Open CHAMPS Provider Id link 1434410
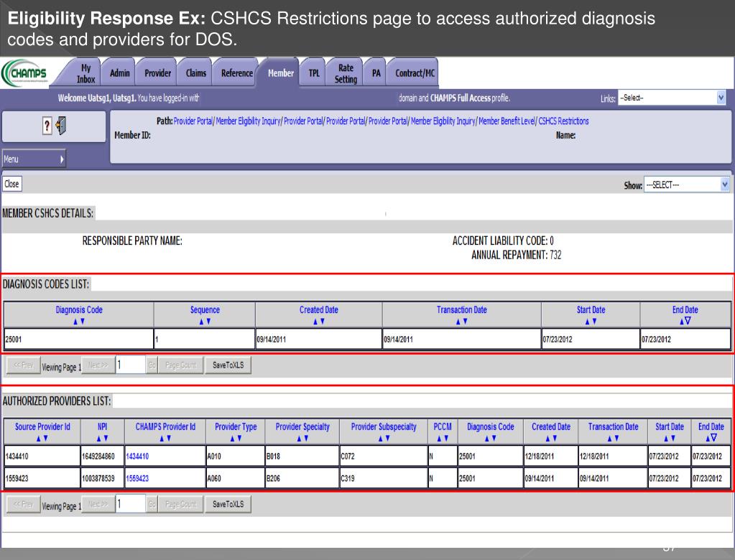Viewport: 735px width, 560px height. [137, 456]
